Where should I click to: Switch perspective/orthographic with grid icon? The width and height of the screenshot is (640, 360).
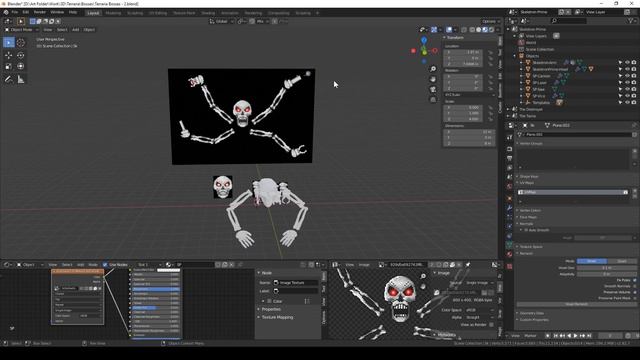pyautogui.click(x=433, y=100)
